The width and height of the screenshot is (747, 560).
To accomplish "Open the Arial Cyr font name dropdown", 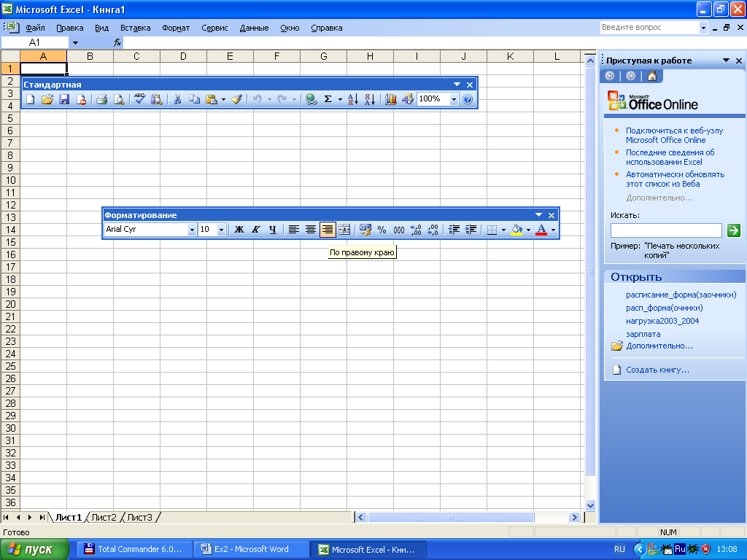I will 192,230.
